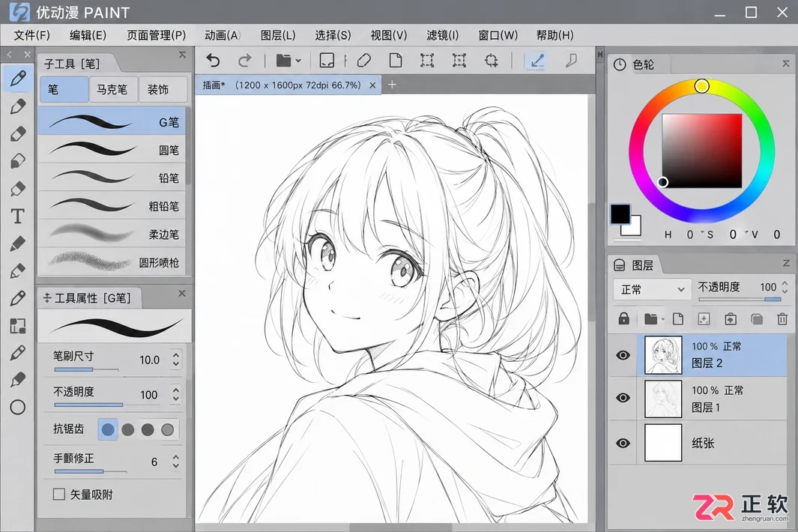Enable the 矢量吸附 checkbox
798x532 pixels.
coord(59,495)
